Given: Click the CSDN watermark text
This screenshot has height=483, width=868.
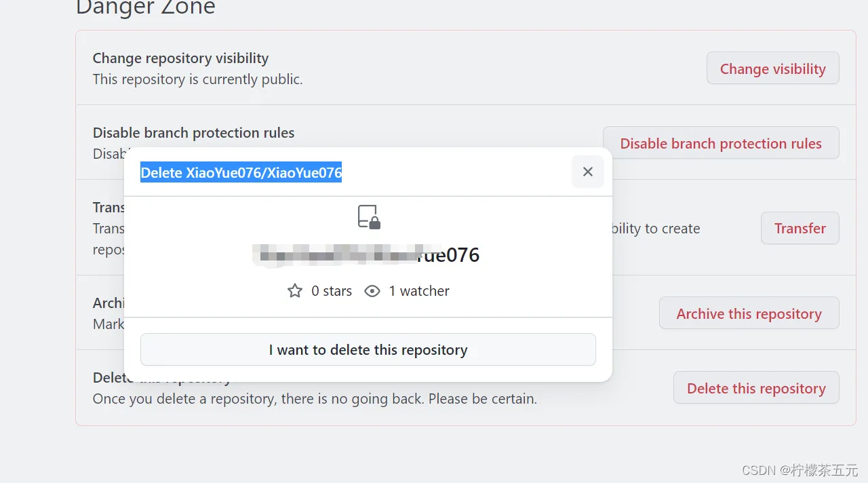Looking at the screenshot, I should pos(800,470).
